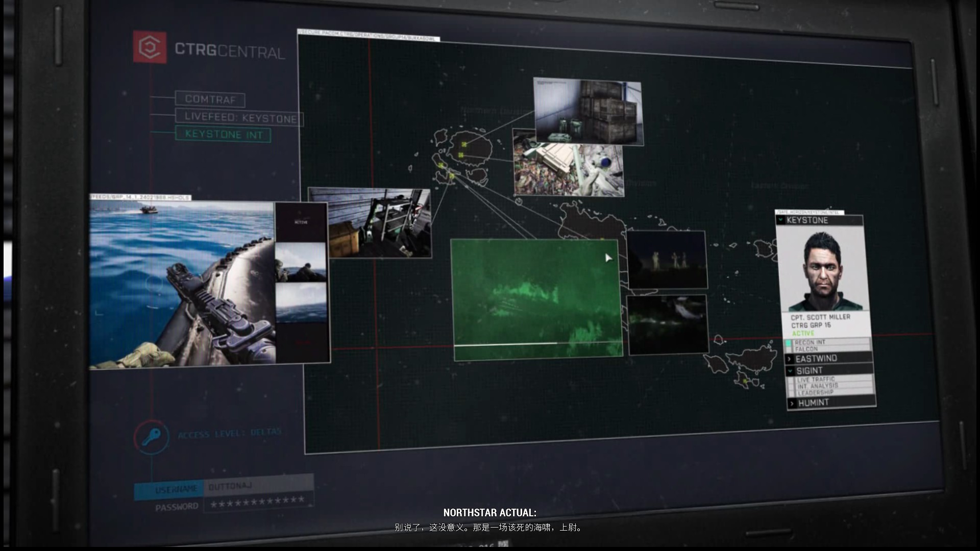Open the boat gunner live feed video
The height and width of the screenshot is (551, 980).
[x=183, y=284]
